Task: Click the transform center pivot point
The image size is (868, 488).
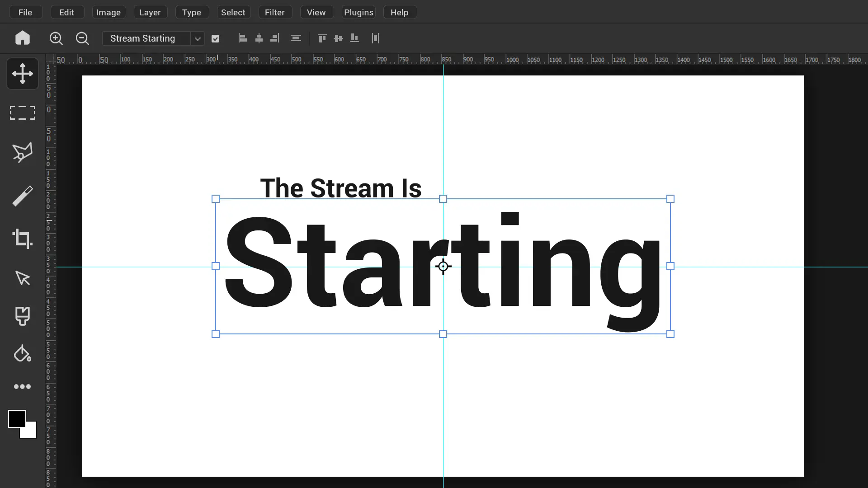Action: tap(443, 267)
